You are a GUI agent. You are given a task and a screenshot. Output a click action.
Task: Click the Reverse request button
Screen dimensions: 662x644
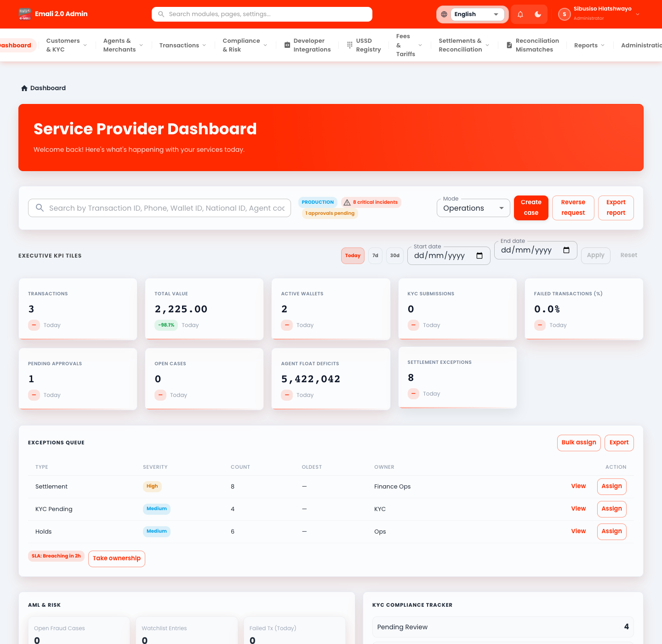pyautogui.click(x=573, y=208)
